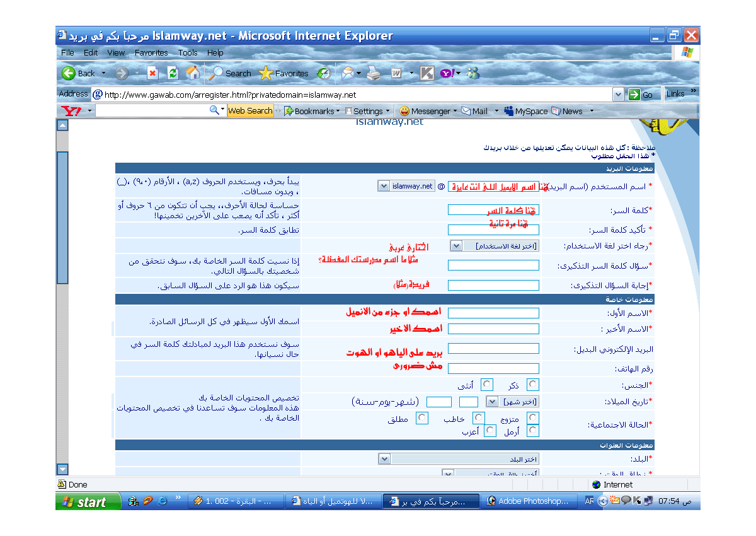Expand the Settings dropdown on Yahoo toolbar
The image size is (756, 536).
(387, 111)
